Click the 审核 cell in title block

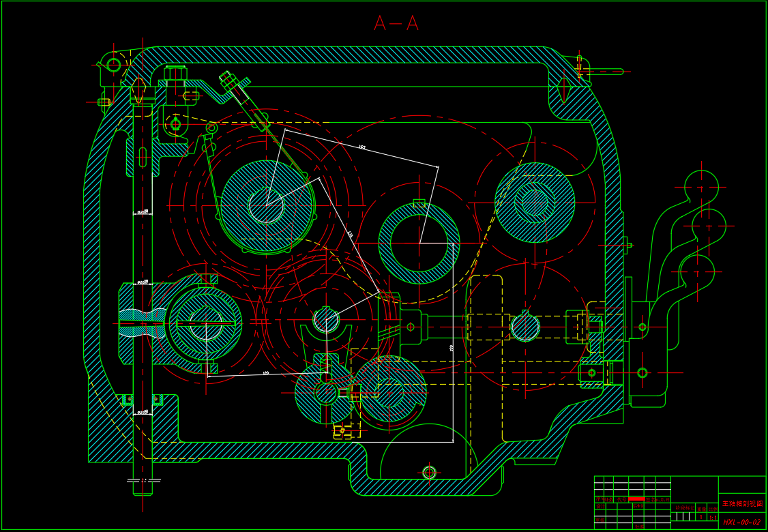pyautogui.click(x=600, y=520)
